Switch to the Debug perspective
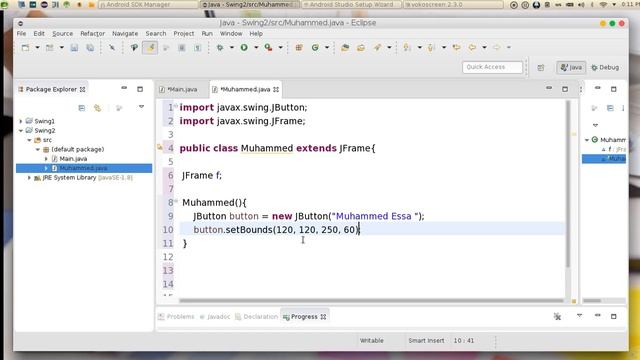The image size is (640, 360). coord(605,67)
